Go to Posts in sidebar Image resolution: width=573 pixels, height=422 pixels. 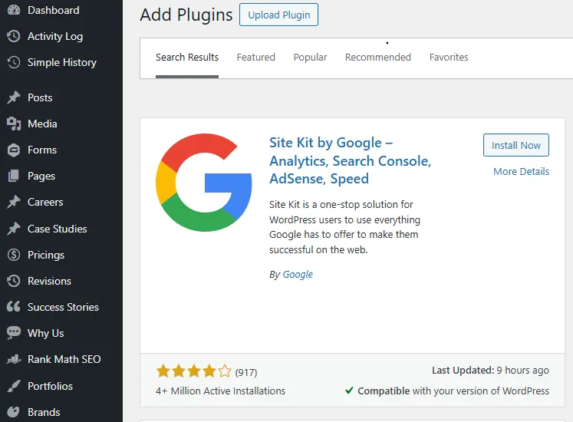40,98
